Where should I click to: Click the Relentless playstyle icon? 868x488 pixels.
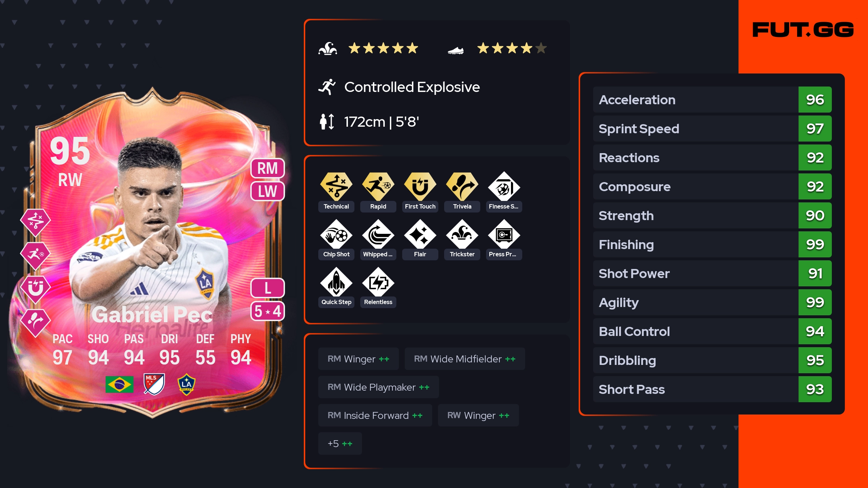pos(378,282)
